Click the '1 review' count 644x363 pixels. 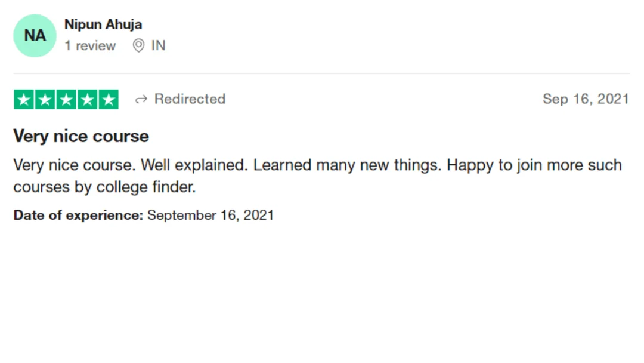pos(90,45)
